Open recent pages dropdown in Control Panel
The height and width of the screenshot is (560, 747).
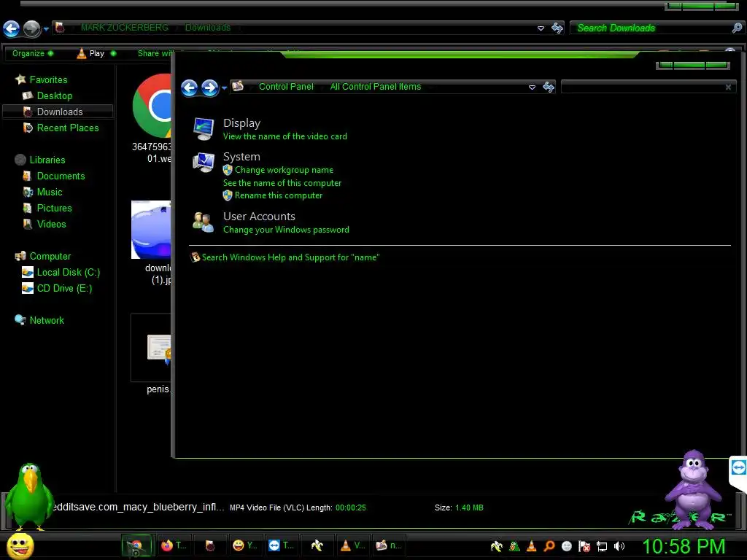coord(224,88)
